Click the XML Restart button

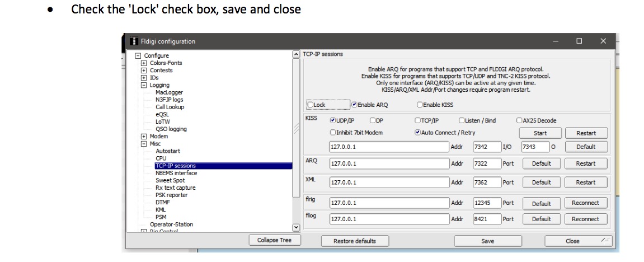(x=586, y=183)
